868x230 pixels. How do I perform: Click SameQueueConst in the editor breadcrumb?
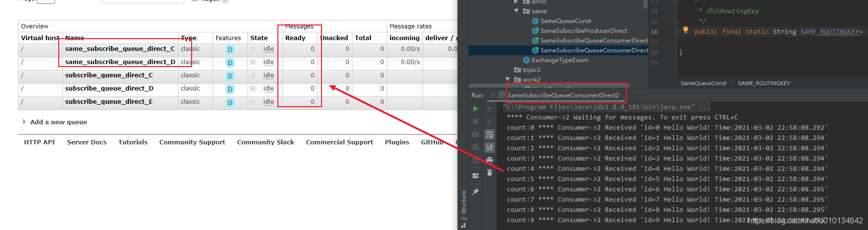pyautogui.click(x=703, y=83)
